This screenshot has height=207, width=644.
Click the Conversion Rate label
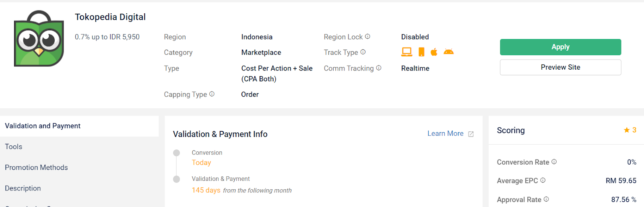point(523,162)
